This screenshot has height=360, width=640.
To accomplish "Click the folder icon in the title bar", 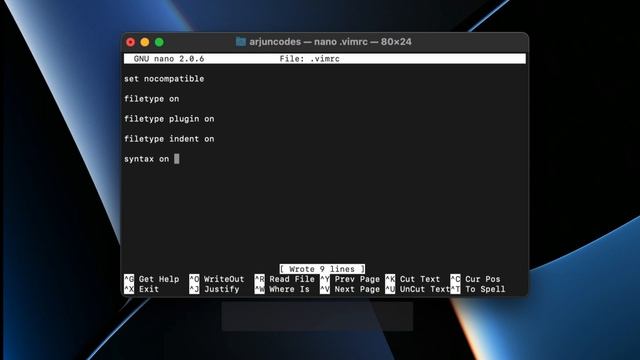I will (241, 42).
